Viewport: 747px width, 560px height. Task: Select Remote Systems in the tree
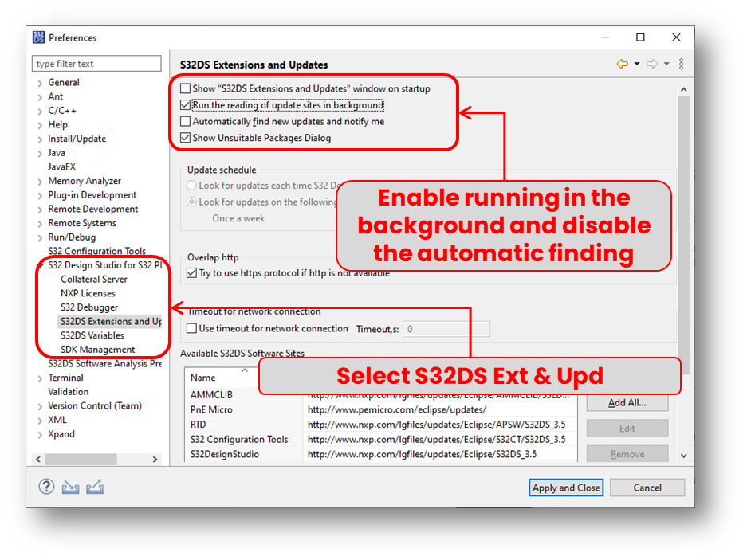82,223
